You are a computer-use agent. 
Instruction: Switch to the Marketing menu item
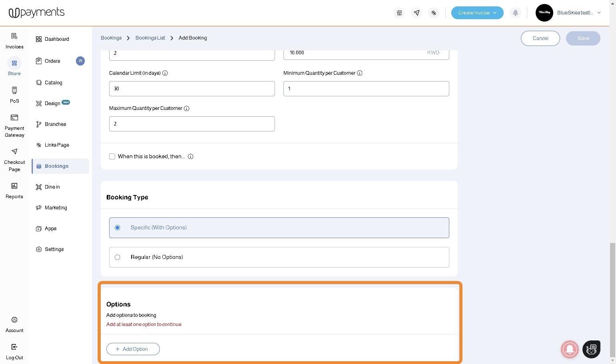[x=56, y=208]
